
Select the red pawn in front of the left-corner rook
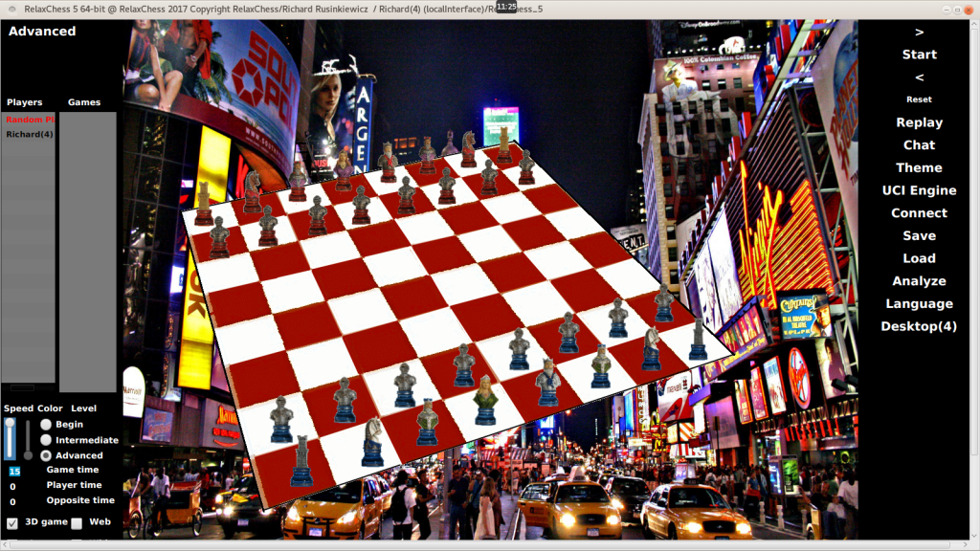pos(219,237)
